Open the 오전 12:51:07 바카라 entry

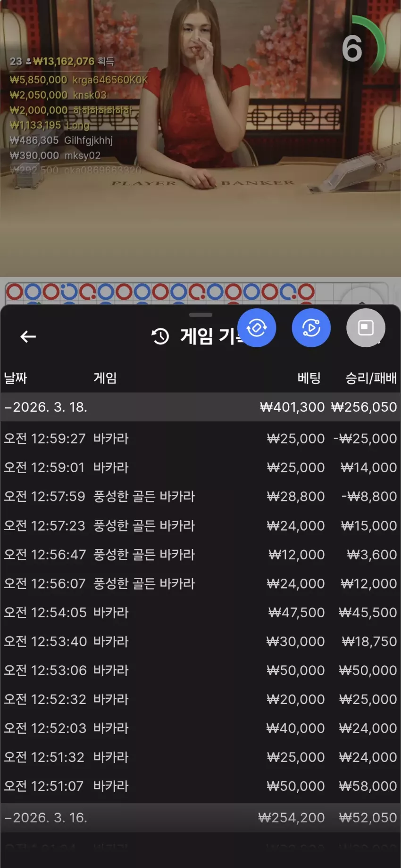pos(200,786)
